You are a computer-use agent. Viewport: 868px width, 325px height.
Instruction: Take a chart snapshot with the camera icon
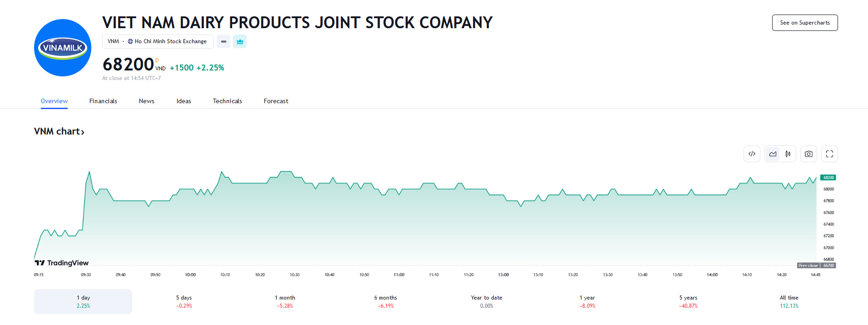(808, 154)
